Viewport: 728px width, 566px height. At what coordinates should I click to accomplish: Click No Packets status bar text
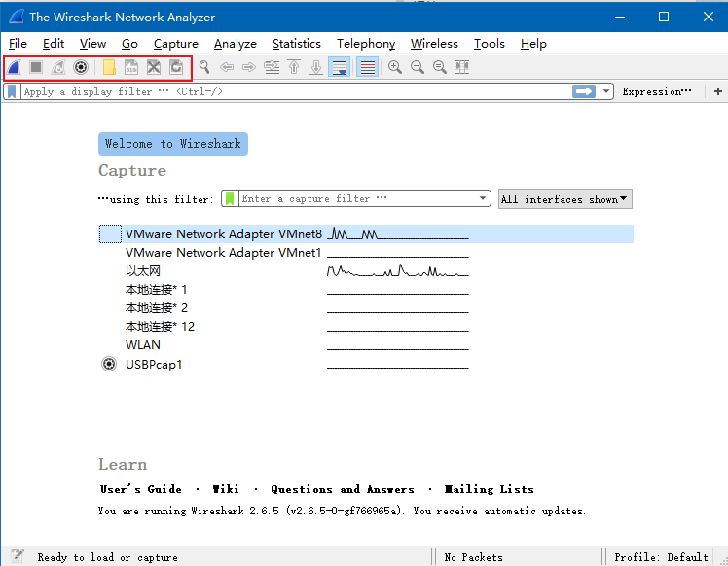click(473, 557)
